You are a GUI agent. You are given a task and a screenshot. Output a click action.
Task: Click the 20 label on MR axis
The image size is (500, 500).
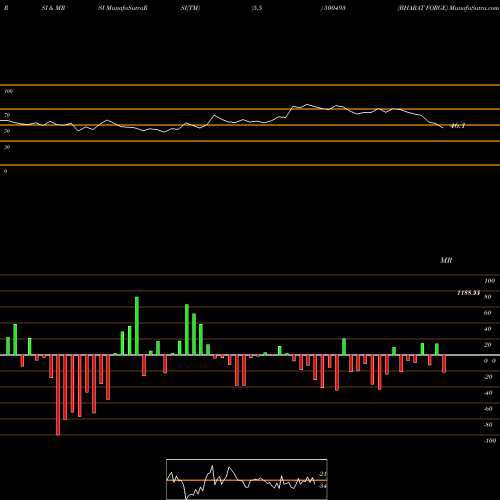click(488, 345)
